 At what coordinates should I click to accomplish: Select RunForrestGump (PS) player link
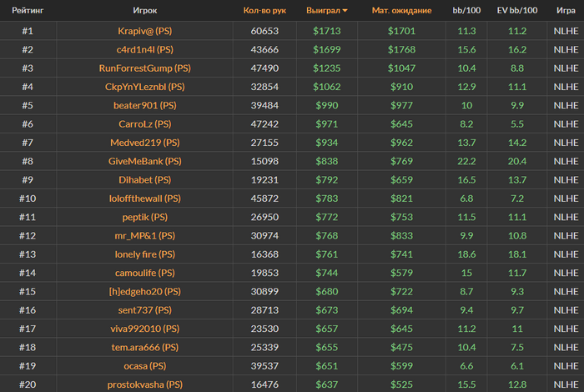[145, 68]
